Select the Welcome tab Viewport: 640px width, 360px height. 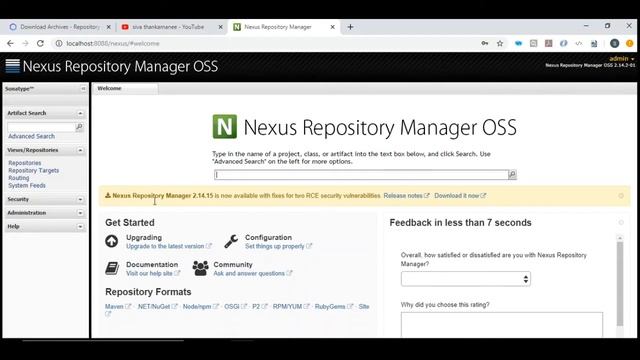(x=125, y=89)
